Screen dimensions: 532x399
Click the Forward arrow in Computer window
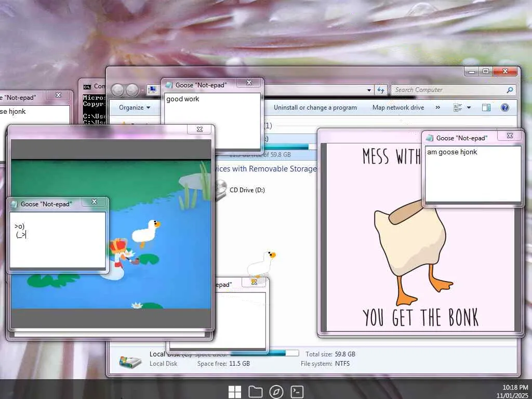(132, 90)
